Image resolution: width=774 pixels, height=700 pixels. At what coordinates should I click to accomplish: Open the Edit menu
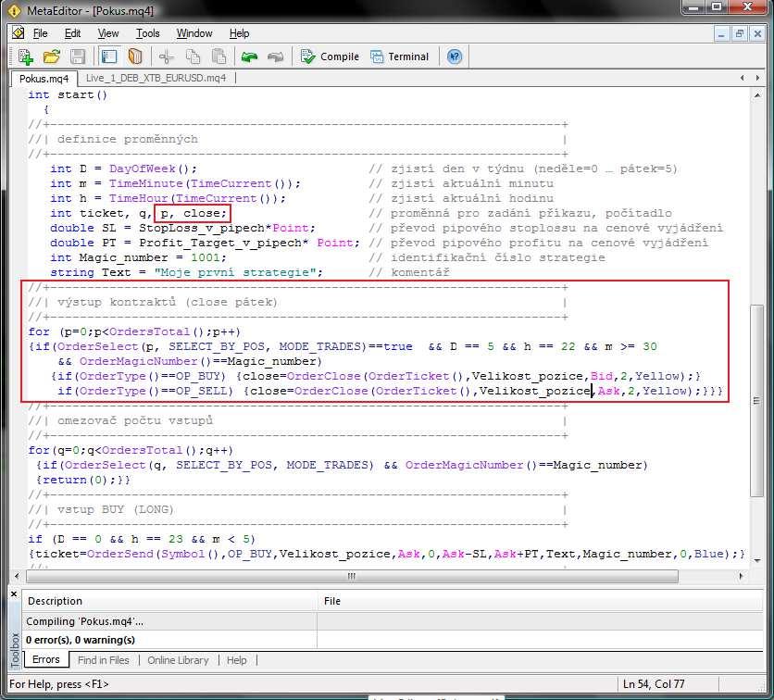pos(72,33)
